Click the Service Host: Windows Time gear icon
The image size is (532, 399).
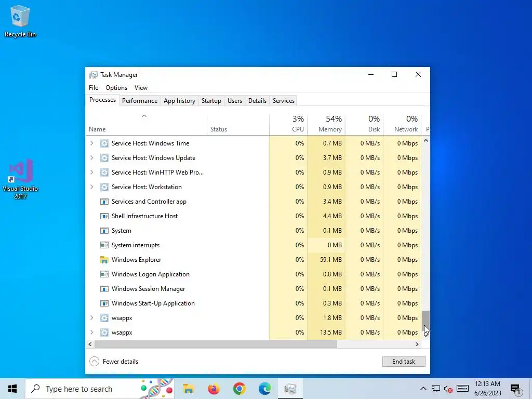point(104,143)
